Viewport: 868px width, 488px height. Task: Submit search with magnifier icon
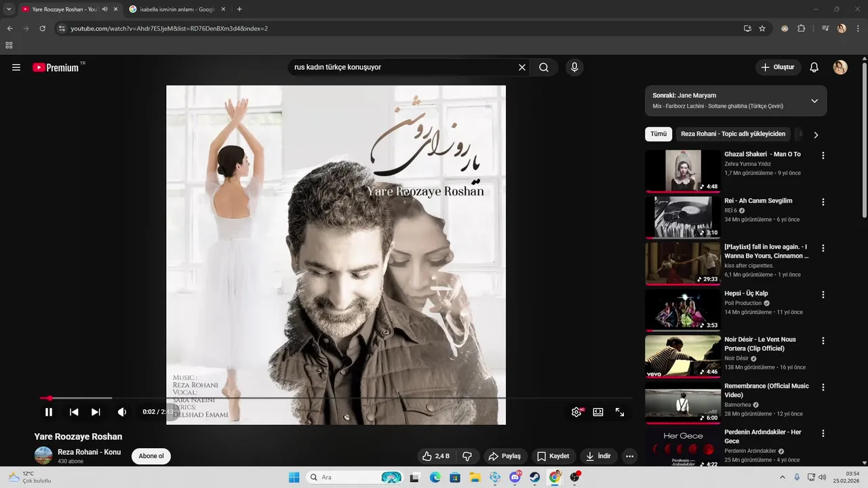coord(544,68)
